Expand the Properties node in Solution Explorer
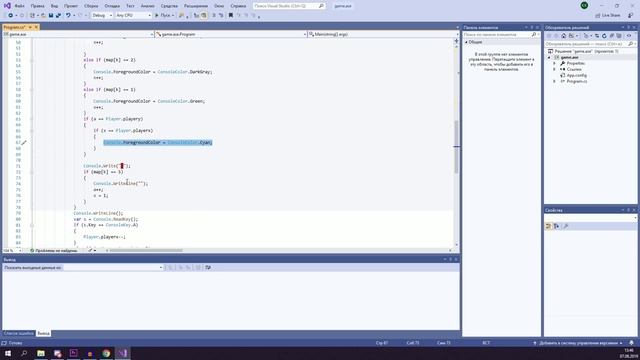The image size is (640, 360). coord(554,63)
